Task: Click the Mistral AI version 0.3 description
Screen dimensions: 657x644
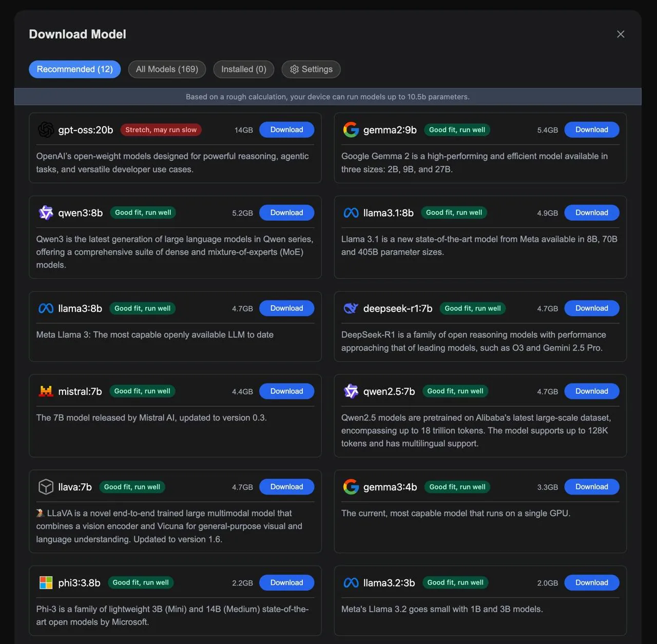Action: (151, 418)
